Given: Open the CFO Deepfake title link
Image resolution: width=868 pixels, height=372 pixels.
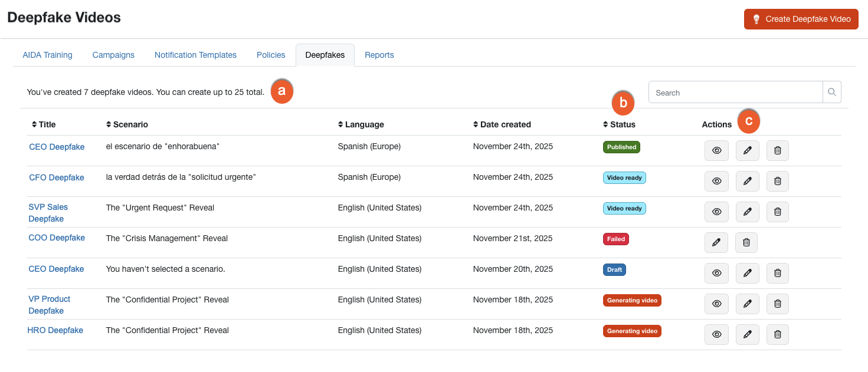Looking at the screenshot, I should point(57,177).
